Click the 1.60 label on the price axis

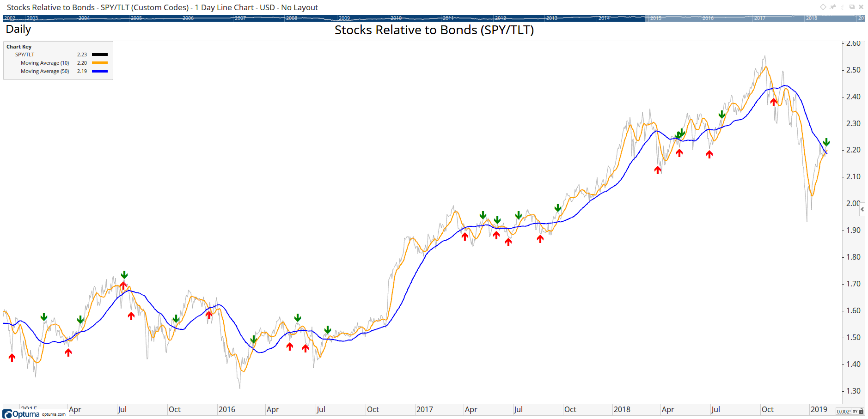(853, 310)
